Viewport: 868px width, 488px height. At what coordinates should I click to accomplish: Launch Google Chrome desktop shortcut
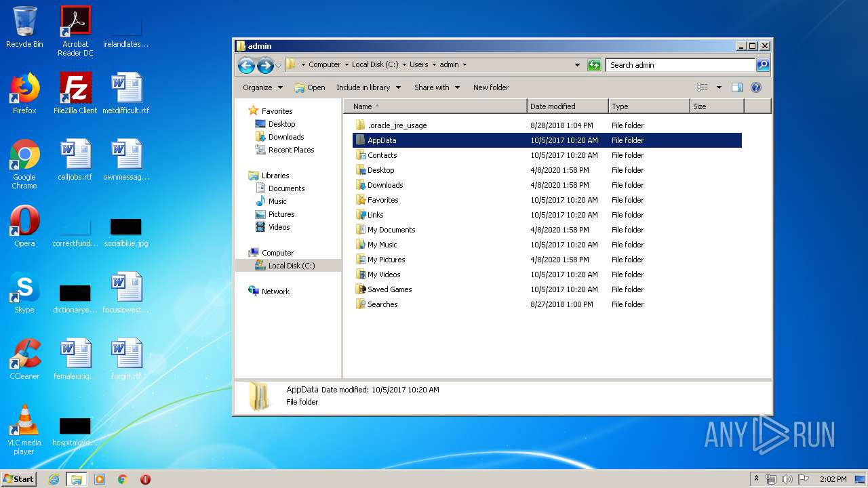coord(24,164)
